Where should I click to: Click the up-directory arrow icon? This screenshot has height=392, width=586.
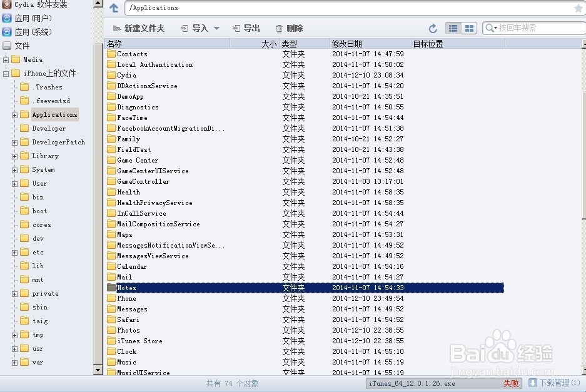(114, 8)
